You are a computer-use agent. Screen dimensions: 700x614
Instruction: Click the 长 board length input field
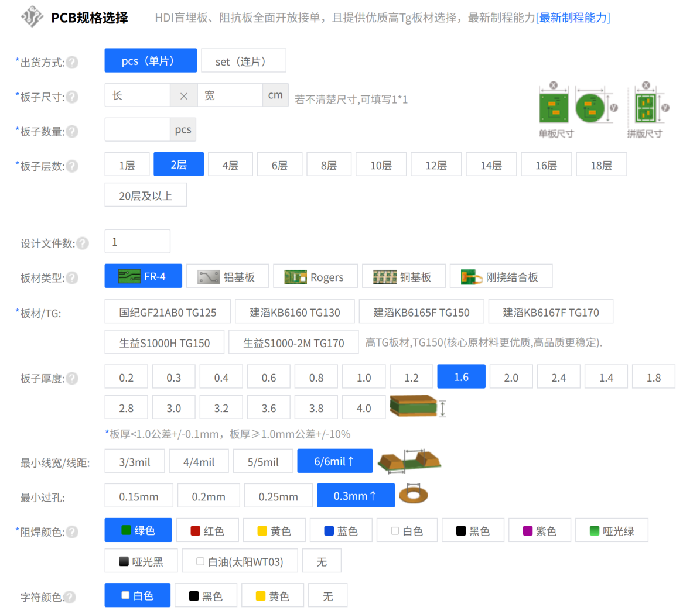click(137, 95)
